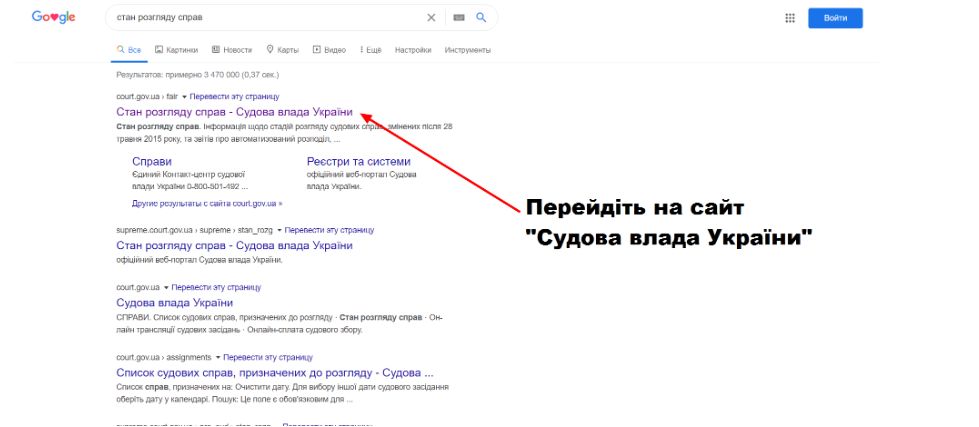Open the on-screen keyboard icon
Image resolution: width=979 pixels, height=427 pixels.
(x=459, y=18)
